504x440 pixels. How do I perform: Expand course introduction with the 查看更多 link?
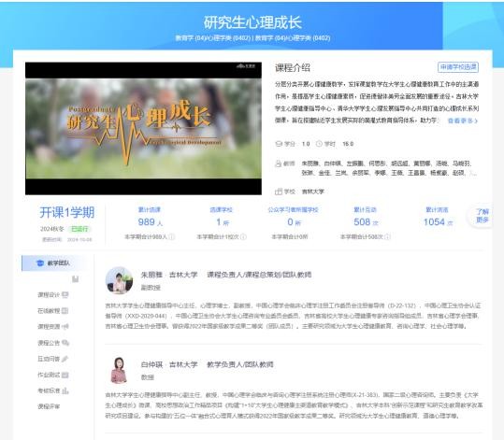(463, 121)
